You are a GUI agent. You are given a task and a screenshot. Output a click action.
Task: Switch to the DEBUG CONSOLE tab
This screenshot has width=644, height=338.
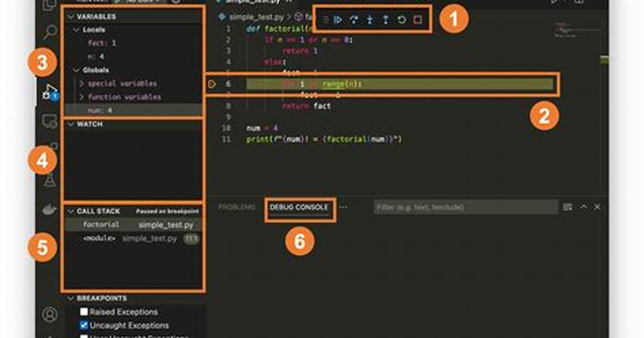[x=299, y=207]
